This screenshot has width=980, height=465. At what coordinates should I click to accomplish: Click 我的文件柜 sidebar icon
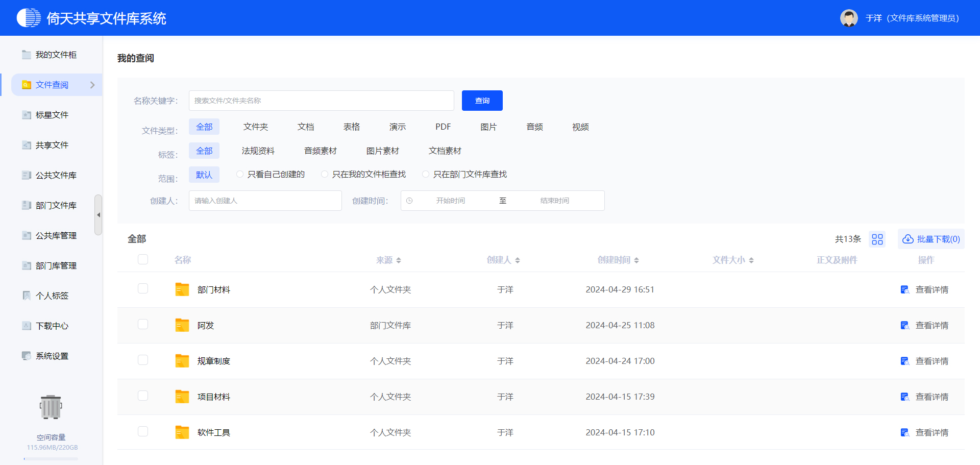click(27, 55)
